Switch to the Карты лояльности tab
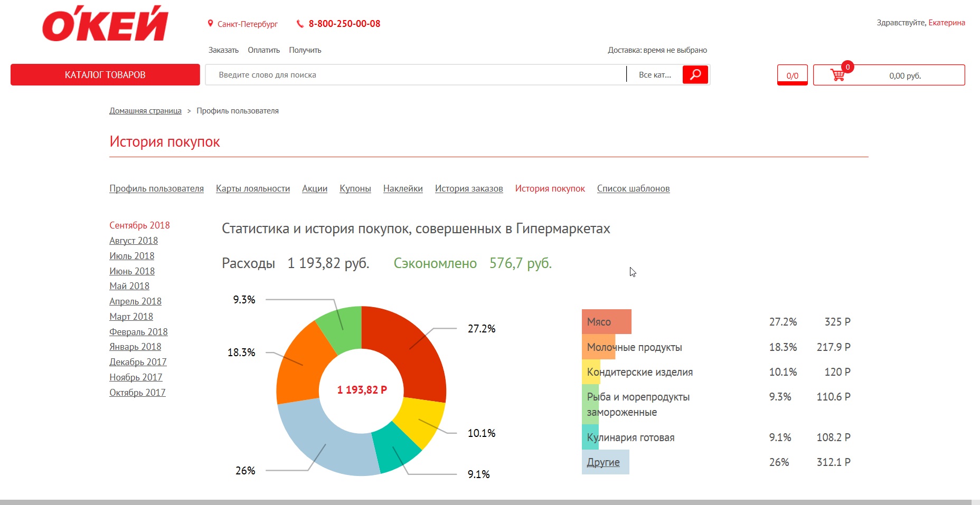The width and height of the screenshot is (980, 505). (252, 188)
